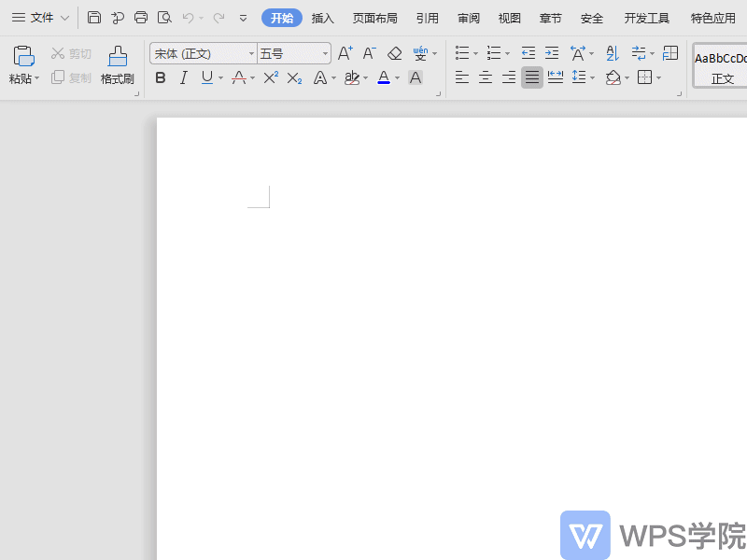Decrease paragraph indent
Image resolution: width=747 pixels, height=560 pixels.
tap(529, 53)
